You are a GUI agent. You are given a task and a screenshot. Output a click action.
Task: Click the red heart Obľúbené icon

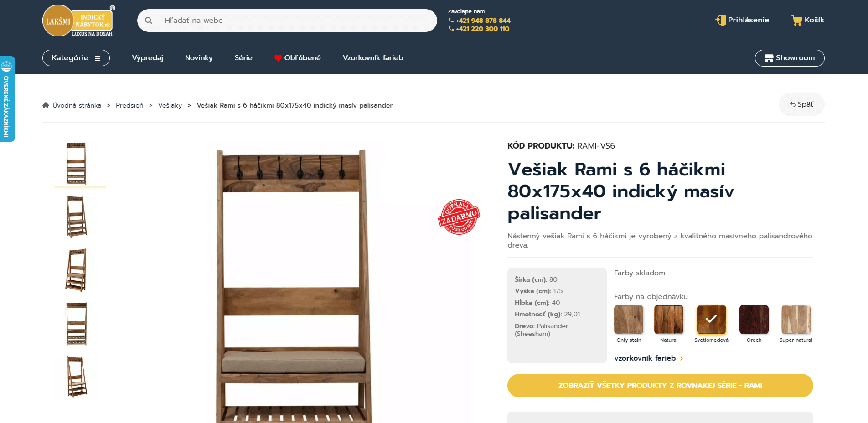click(278, 58)
